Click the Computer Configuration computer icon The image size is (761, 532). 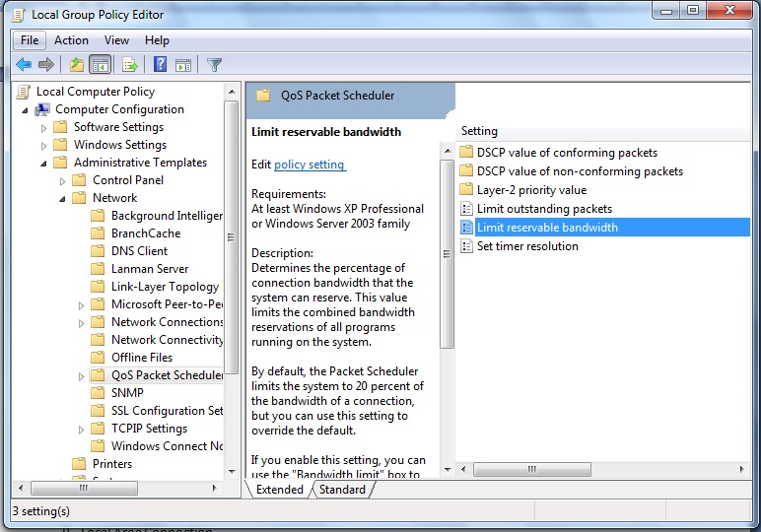[42, 109]
